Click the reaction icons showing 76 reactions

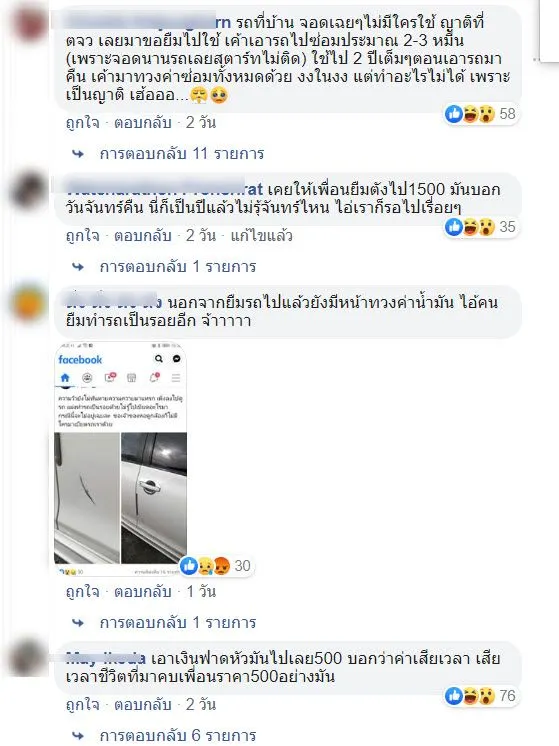[470, 696]
